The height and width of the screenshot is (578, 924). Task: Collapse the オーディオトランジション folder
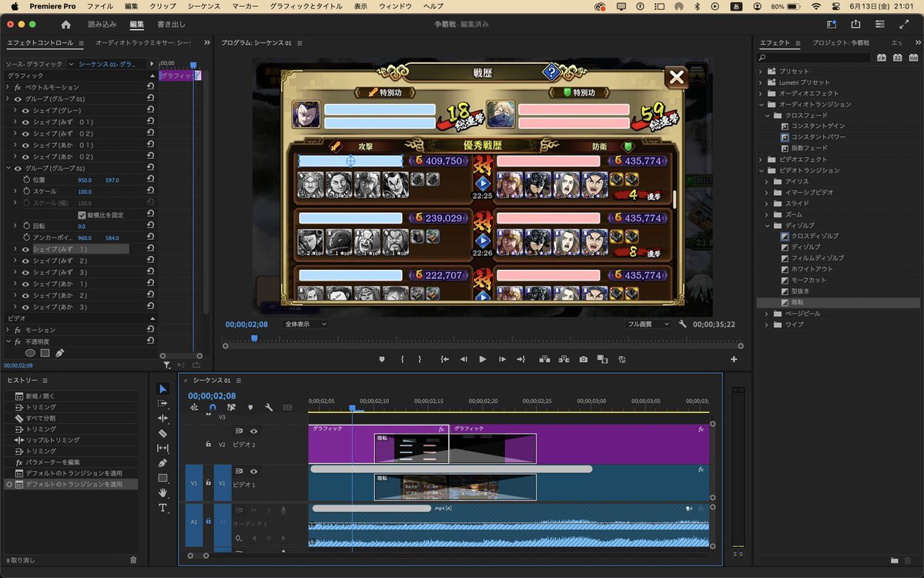pos(761,105)
